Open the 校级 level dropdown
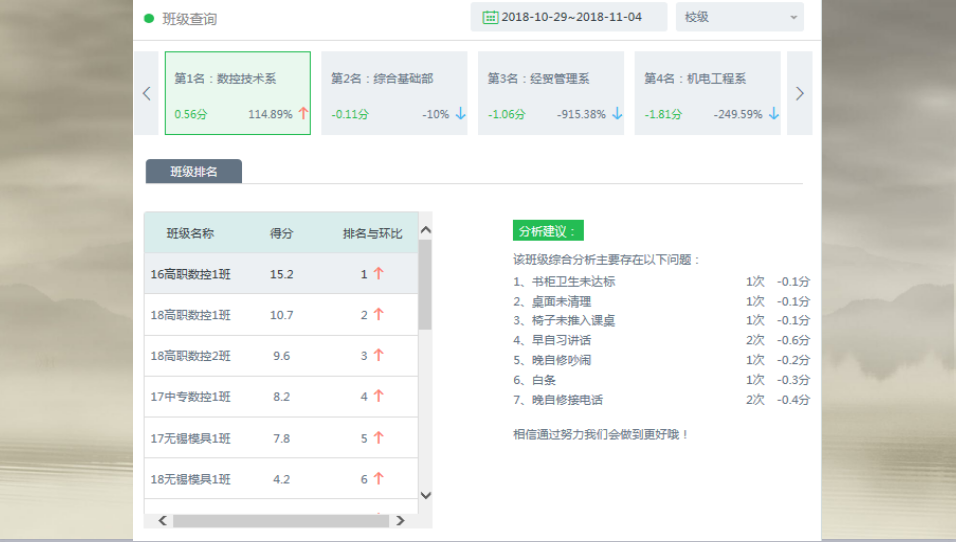The image size is (956, 542). click(739, 17)
